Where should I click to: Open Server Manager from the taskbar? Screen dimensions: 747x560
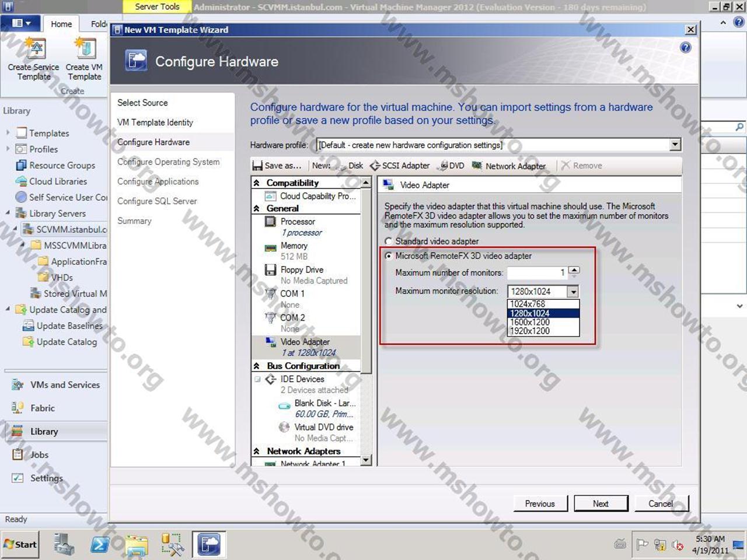click(x=64, y=544)
